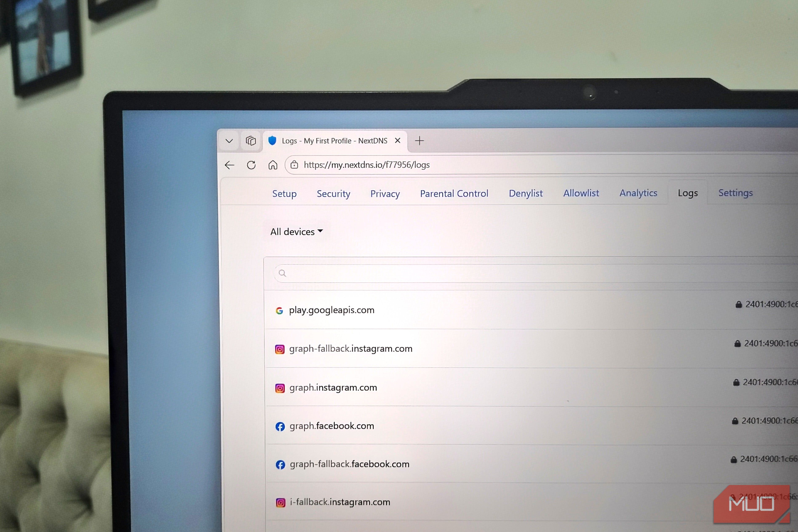Click the search magnifier icon
The width and height of the screenshot is (798, 532).
(x=282, y=273)
